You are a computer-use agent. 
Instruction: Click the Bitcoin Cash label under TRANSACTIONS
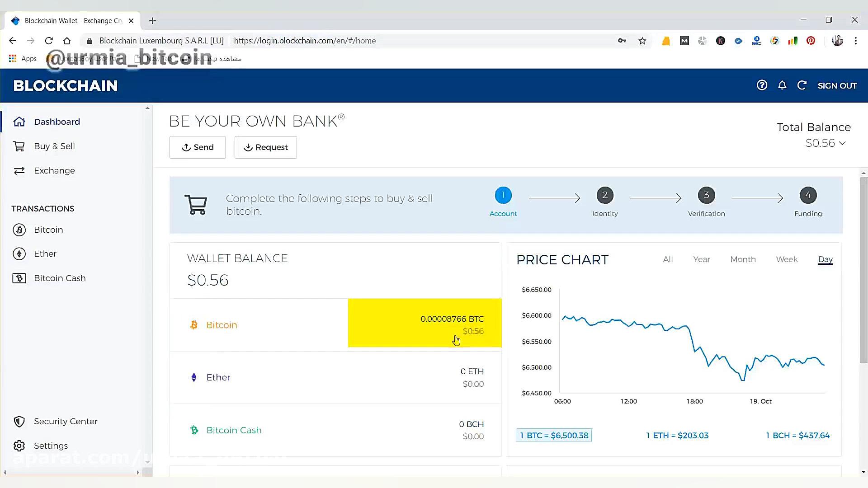pyautogui.click(x=60, y=278)
